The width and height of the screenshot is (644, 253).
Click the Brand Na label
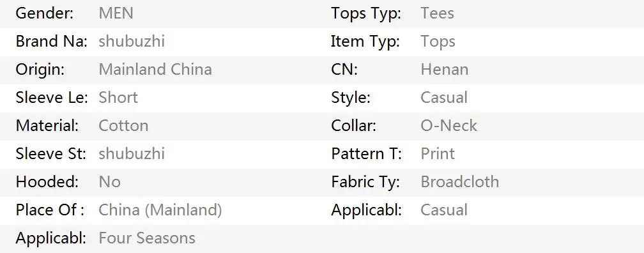(51, 41)
